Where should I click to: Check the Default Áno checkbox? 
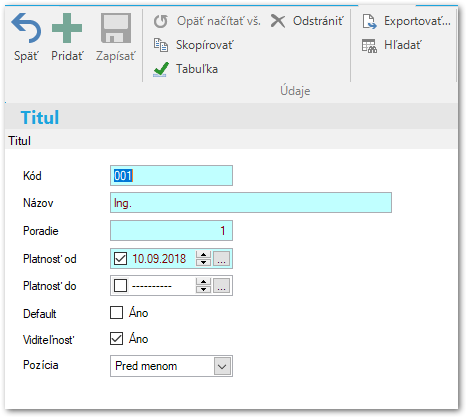tap(116, 313)
